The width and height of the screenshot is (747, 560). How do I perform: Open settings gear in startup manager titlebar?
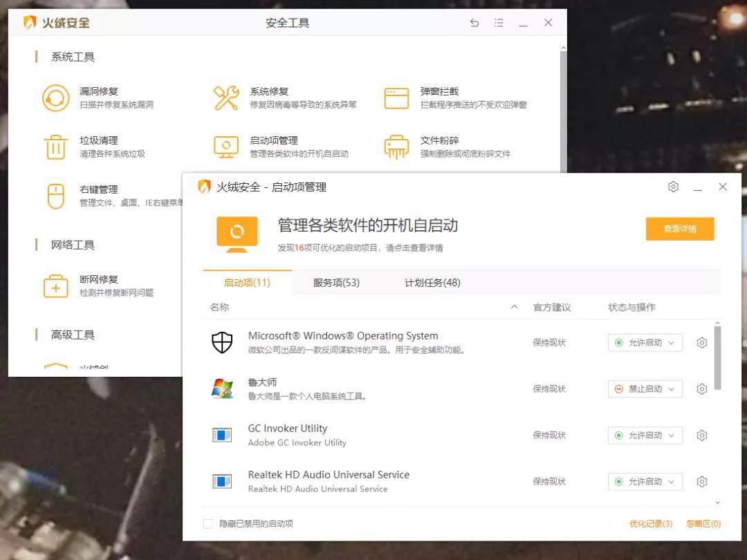click(673, 187)
